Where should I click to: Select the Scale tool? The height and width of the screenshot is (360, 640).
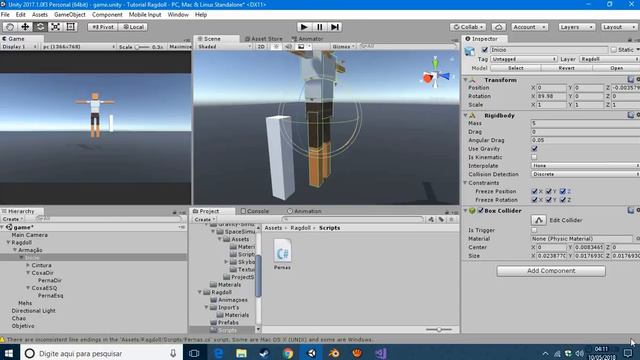pyautogui.click(x=55, y=27)
